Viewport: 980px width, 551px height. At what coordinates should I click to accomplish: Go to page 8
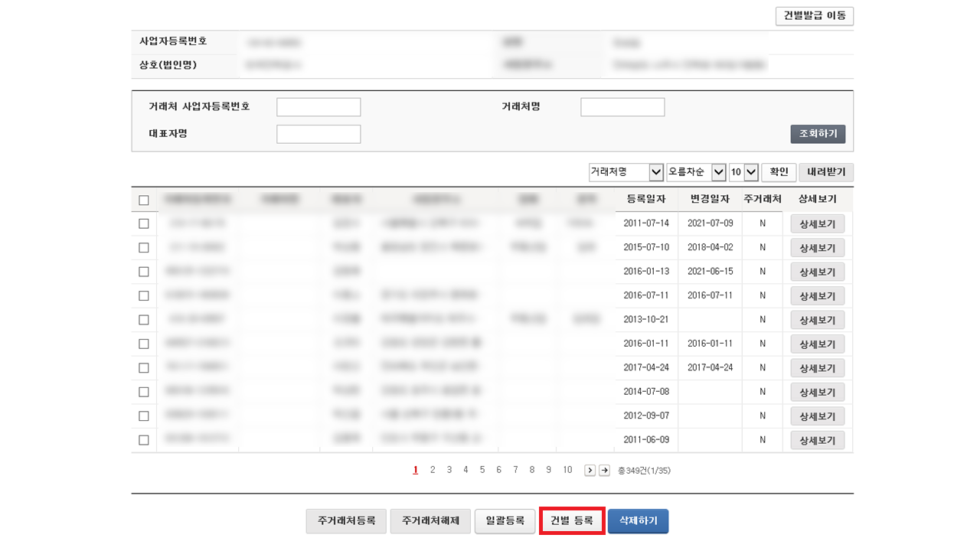(x=532, y=470)
